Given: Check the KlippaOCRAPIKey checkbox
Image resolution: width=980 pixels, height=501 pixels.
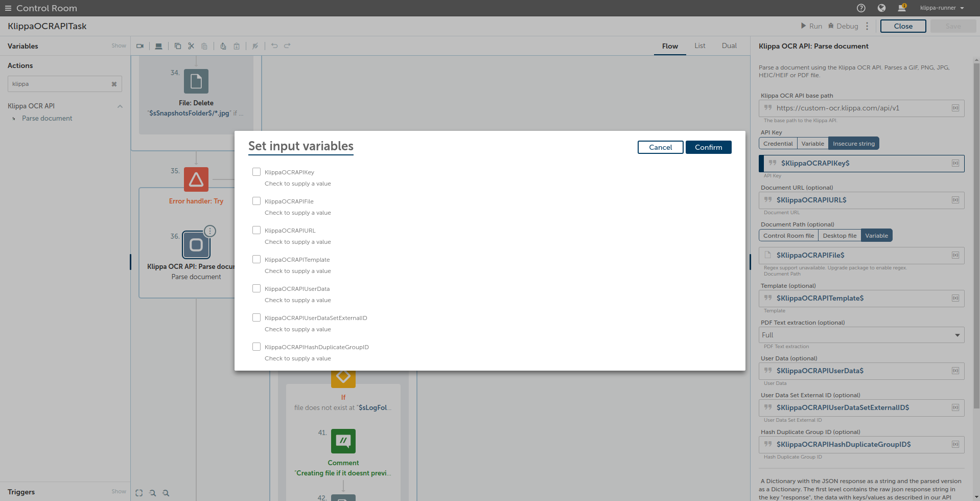Looking at the screenshot, I should pos(256,172).
